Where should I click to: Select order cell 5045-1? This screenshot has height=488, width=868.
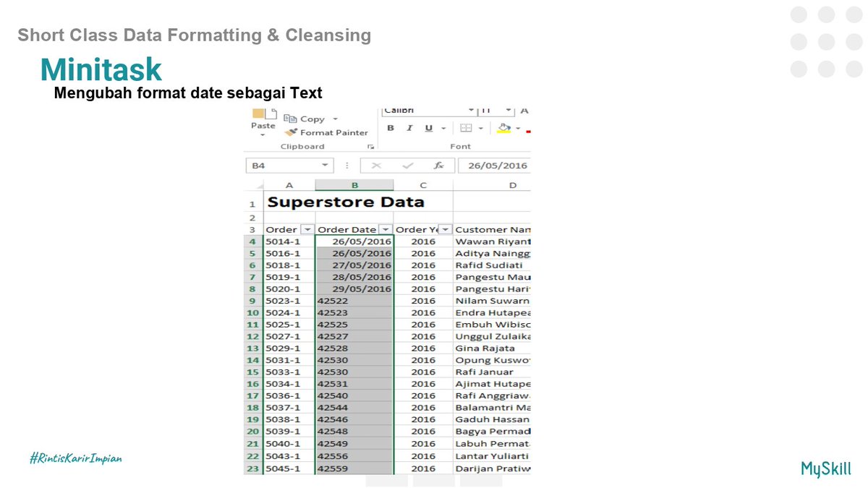289,468
